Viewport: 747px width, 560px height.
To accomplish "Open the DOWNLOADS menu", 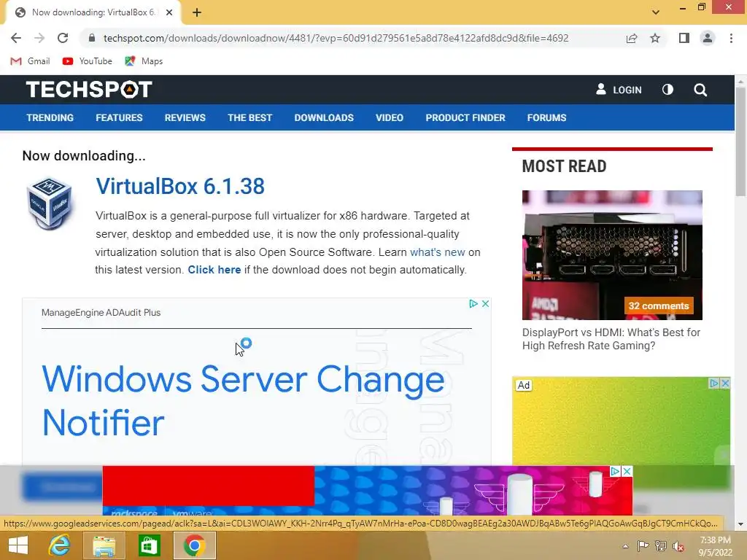I will coord(324,117).
